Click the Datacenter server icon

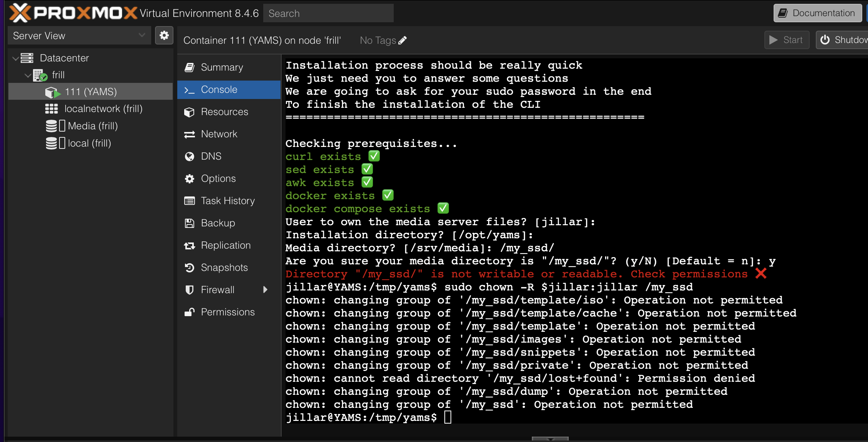[27, 58]
